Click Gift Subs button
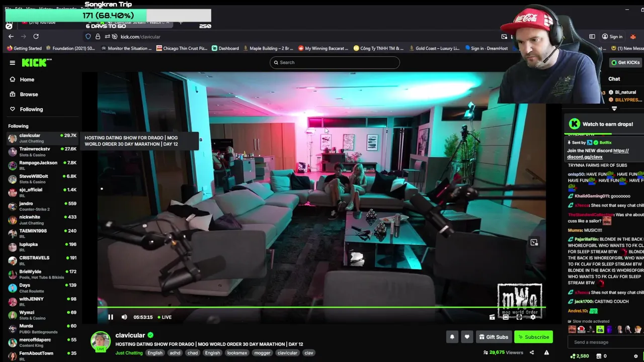 click(x=493, y=337)
